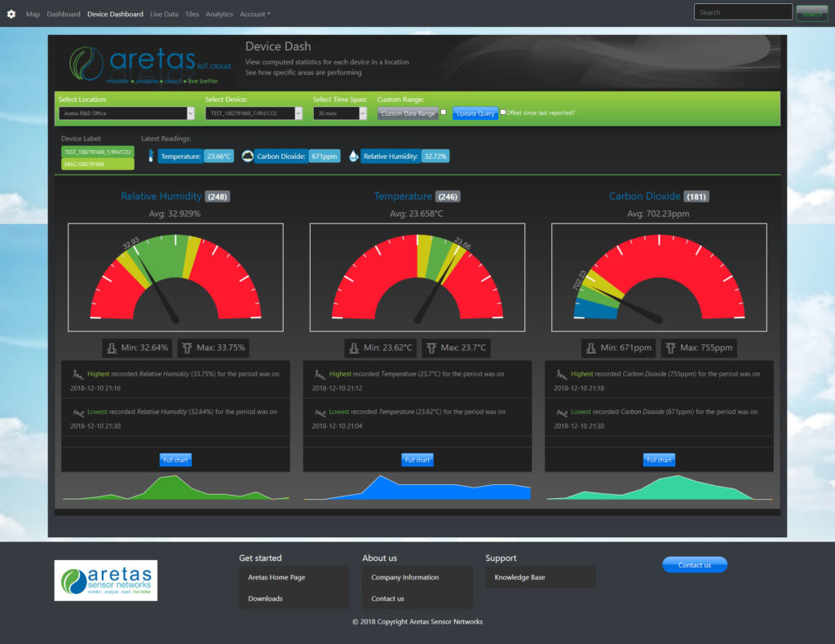Click the (246) count badge
This screenshot has height=644, width=835.
pyautogui.click(x=448, y=197)
